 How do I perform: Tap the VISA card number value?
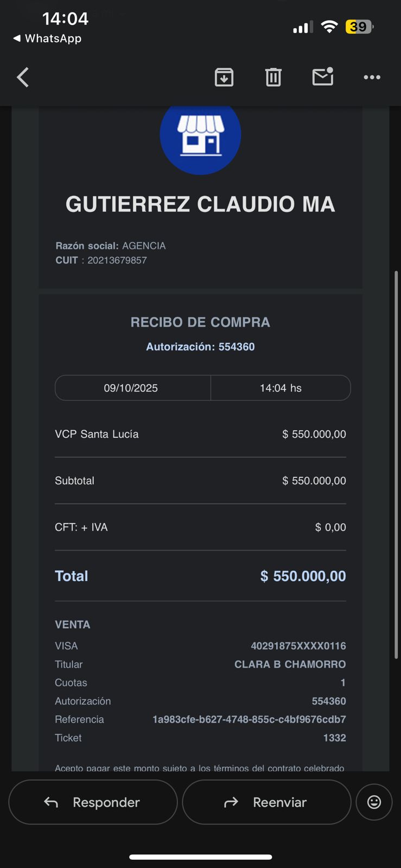pos(298,646)
